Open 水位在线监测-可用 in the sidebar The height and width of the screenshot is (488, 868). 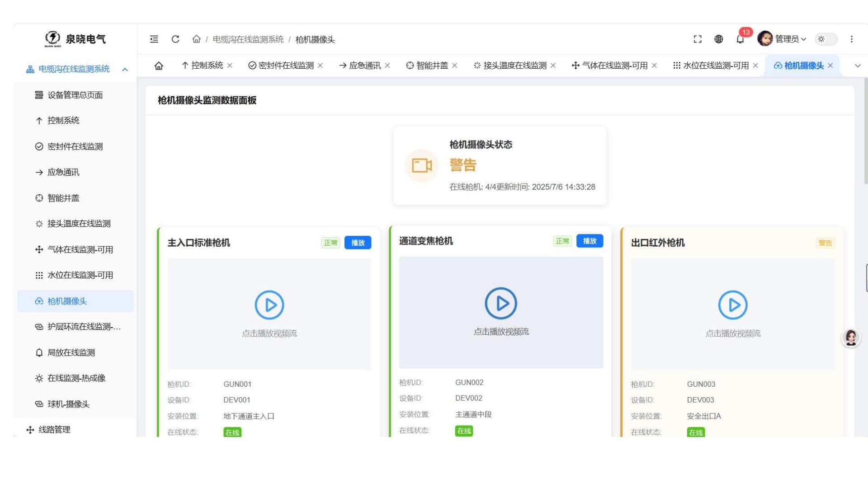75,276
